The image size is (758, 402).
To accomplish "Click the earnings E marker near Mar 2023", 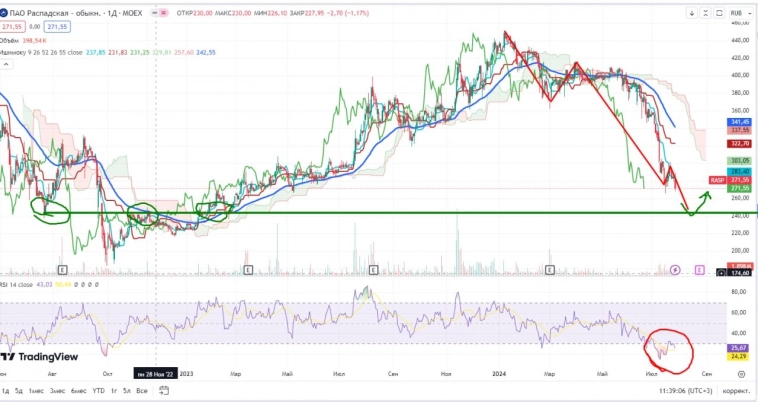I will (x=248, y=270).
